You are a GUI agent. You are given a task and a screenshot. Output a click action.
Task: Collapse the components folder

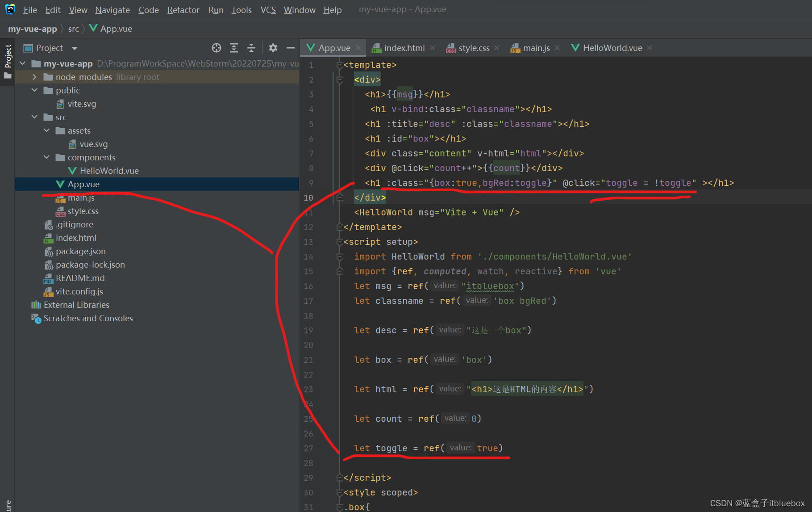pyautogui.click(x=46, y=157)
